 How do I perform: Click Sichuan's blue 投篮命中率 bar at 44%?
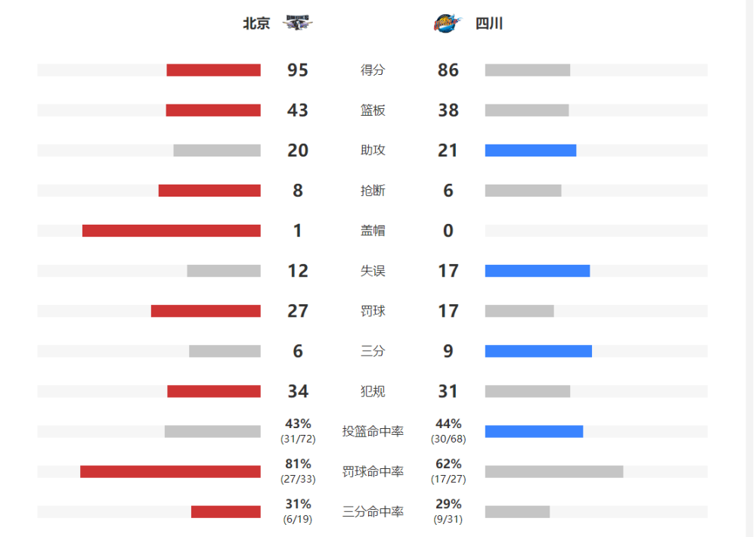click(x=534, y=431)
